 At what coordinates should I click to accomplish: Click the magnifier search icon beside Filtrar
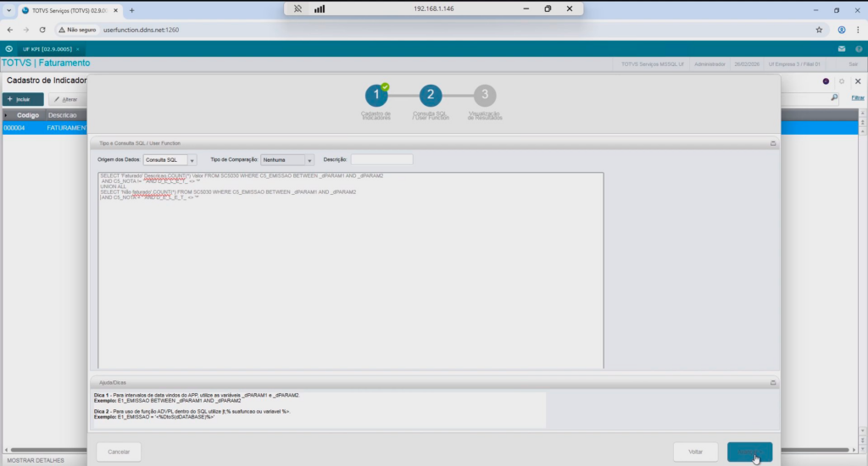tap(834, 98)
